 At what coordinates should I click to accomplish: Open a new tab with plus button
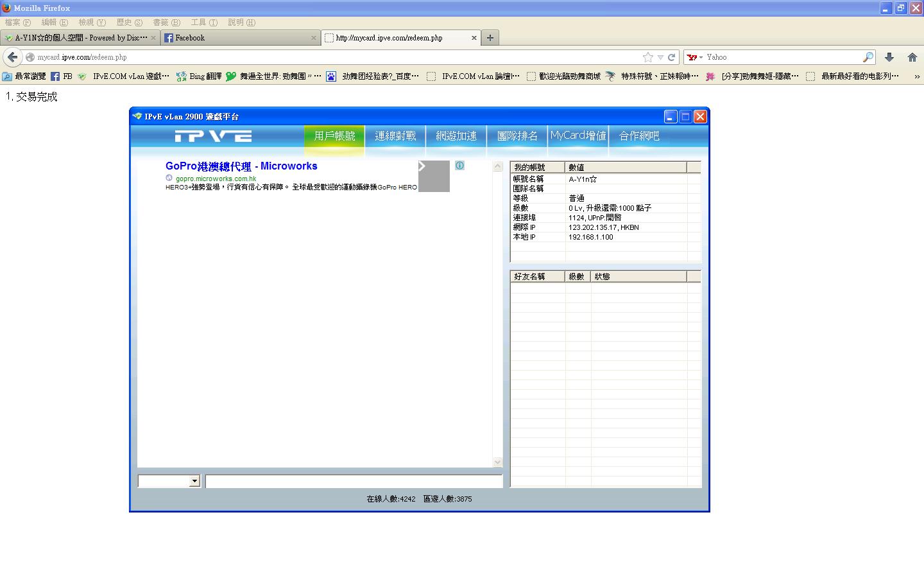click(490, 38)
